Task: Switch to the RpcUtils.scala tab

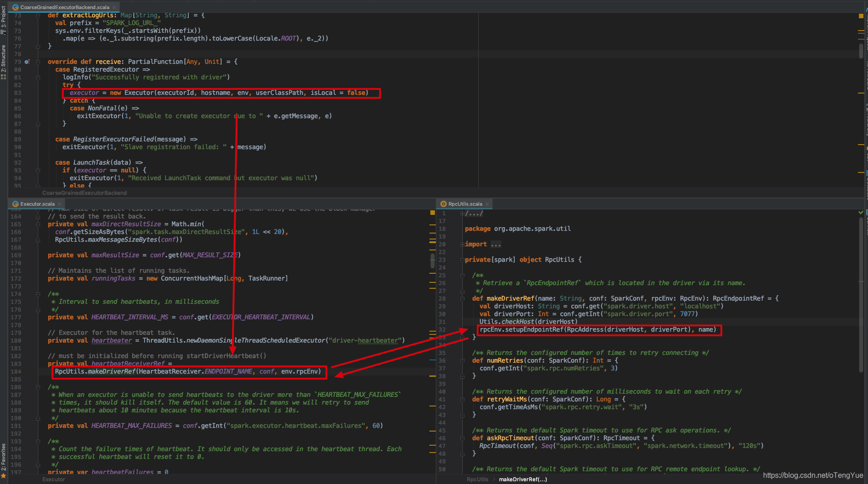Action: pos(465,204)
